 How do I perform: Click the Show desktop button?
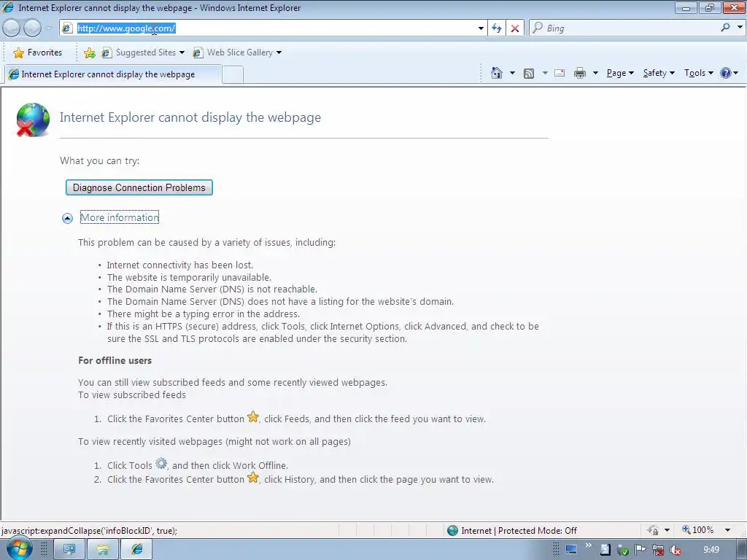coord(741,550)
